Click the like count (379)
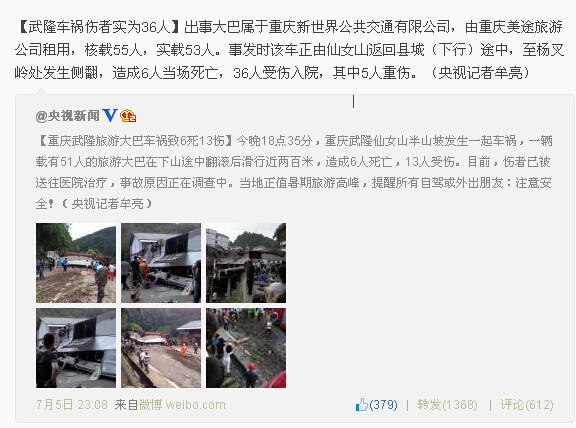Viewport: 576px width, 428px height. pos(384,405)
